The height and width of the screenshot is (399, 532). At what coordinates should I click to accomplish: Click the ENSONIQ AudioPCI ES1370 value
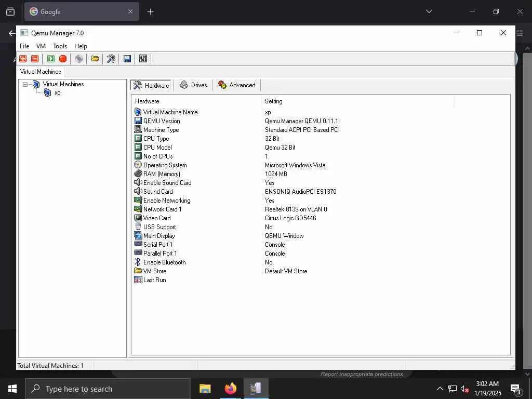click(301, 191)
